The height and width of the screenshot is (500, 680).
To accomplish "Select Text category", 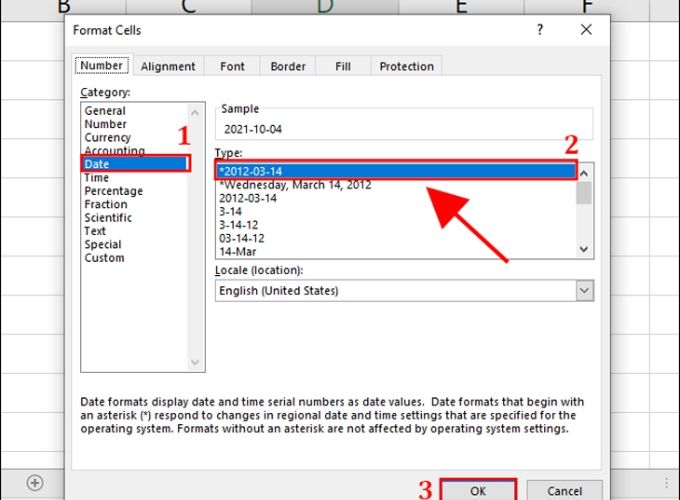I will pyautogui.click(x=95, y=231).
